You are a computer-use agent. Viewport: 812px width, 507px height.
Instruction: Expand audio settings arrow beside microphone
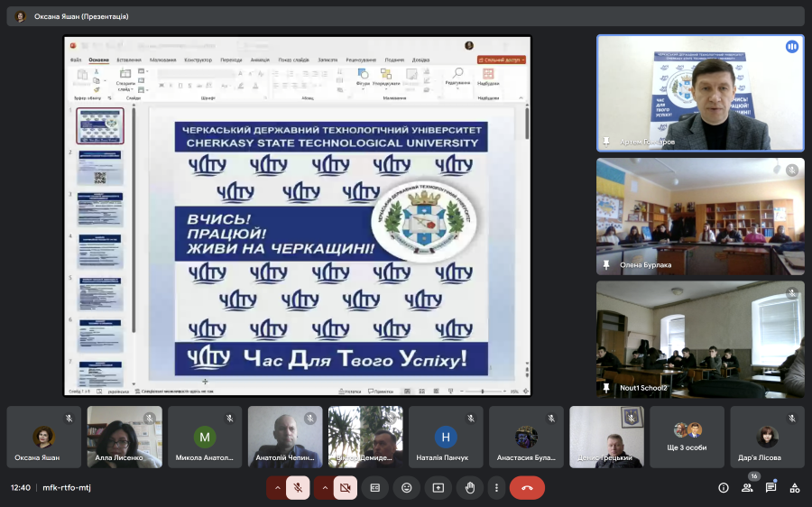tap(277, 488)
